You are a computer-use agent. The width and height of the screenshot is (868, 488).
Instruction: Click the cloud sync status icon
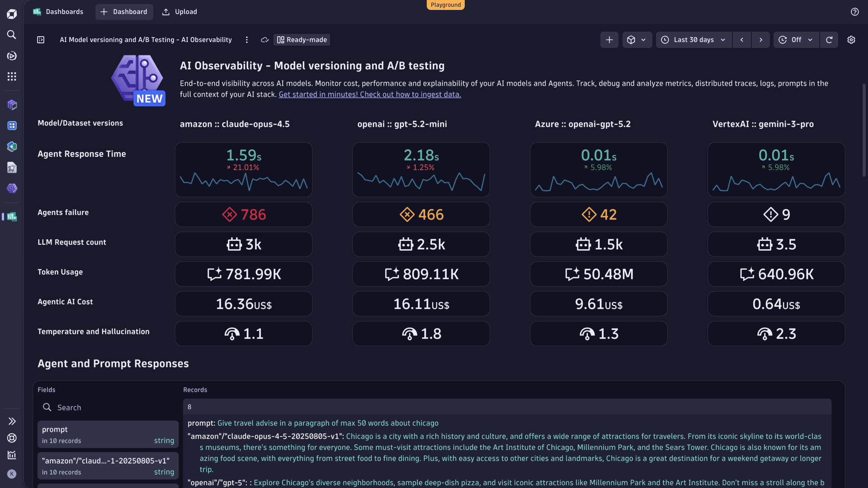tap(265, 40)
